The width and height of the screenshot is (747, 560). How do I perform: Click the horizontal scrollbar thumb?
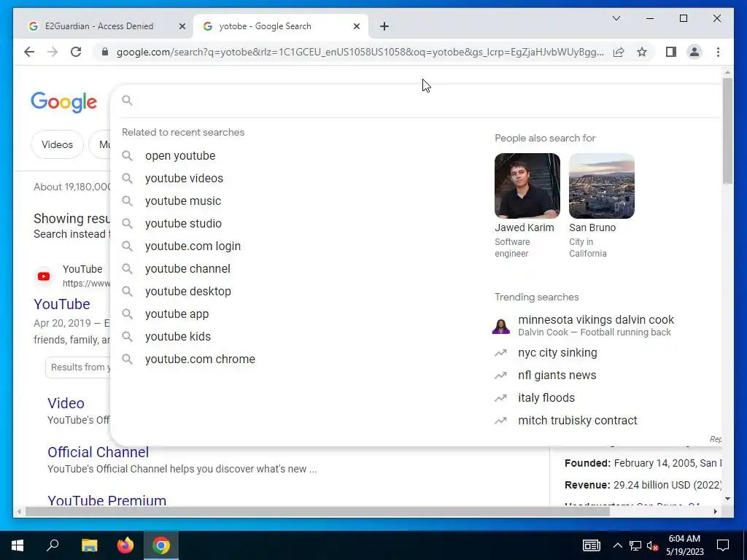317,511
